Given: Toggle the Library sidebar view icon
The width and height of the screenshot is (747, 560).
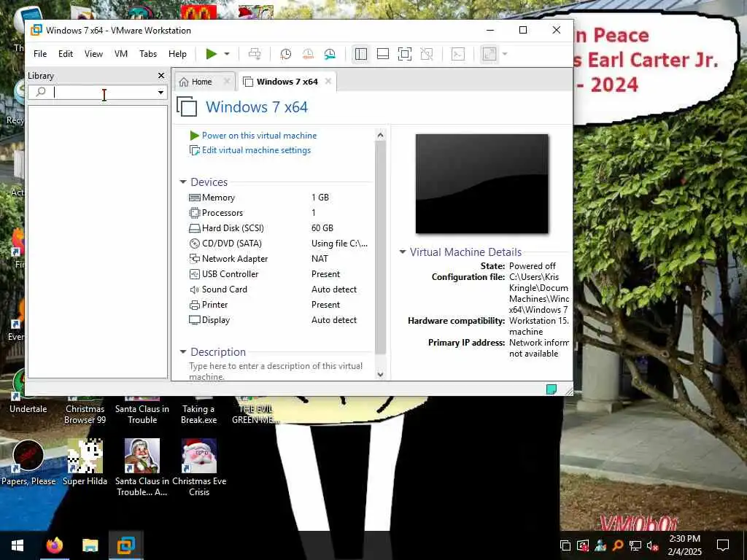Looking at the screenshot, I should pos(361,54).
